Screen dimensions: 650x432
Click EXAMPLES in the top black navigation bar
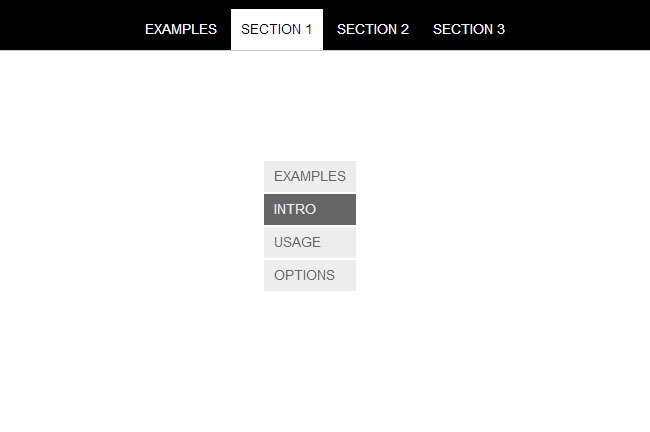(180, 29)
